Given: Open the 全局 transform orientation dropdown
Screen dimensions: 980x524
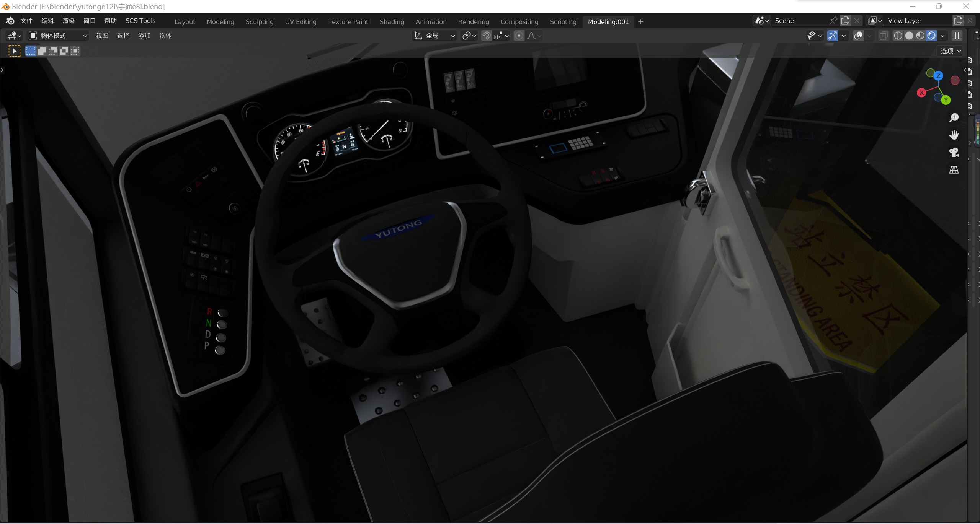Looking at the screenshot, I should tap(434, 36).
